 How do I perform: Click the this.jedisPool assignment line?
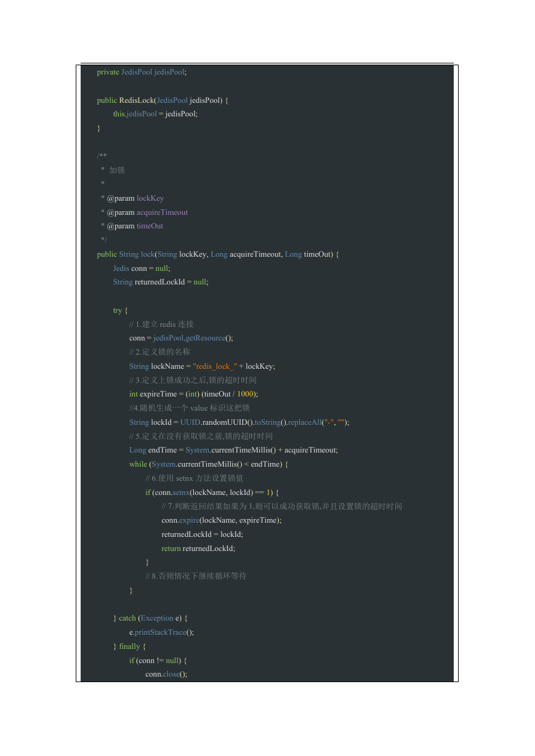[155, 114]
